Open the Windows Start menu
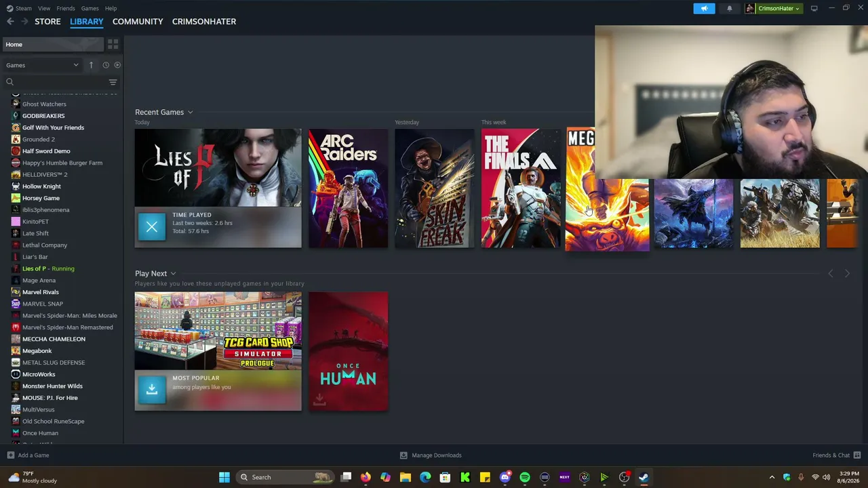868x488 pixels. tap(224, 477)
